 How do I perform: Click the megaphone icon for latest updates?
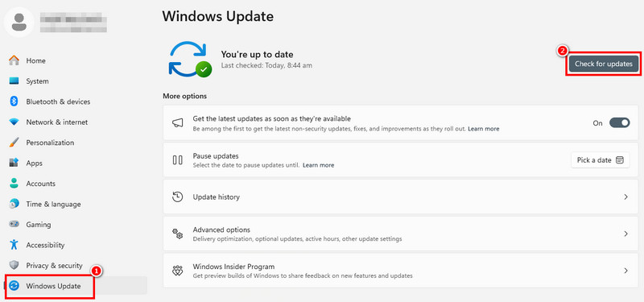click(x=177, y=123)
